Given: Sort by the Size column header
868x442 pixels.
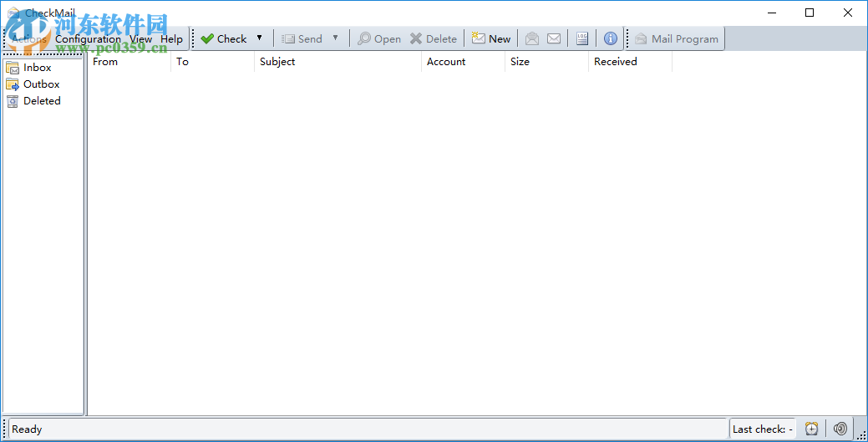Looking at the screenshot, I should (x=546, y=62).
